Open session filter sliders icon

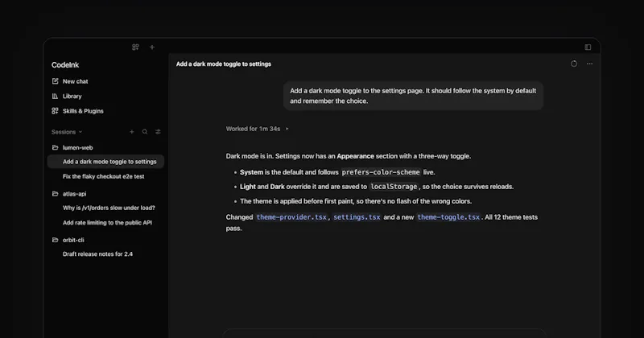(x=158, y=132)
